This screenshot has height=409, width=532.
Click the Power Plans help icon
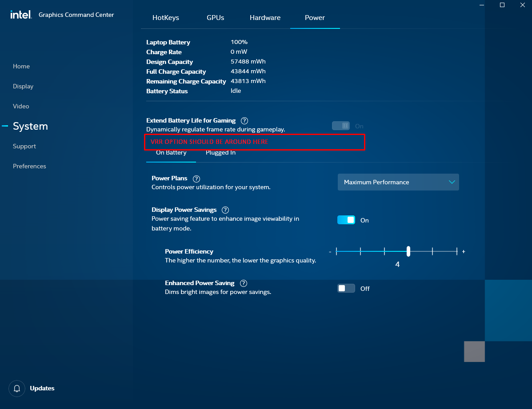click(x=196, y=179)
